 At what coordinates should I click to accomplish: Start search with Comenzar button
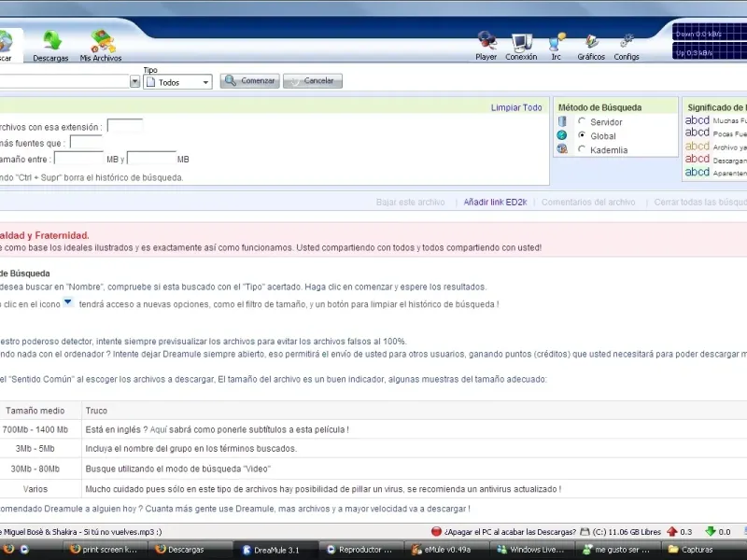pos(249,80)
